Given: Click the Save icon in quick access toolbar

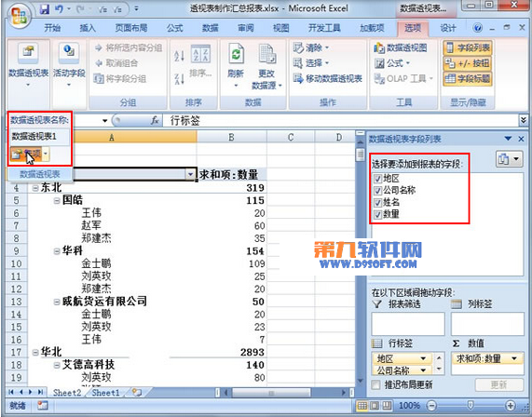Looking at the screenshot, I should click(x=45, y=9).
